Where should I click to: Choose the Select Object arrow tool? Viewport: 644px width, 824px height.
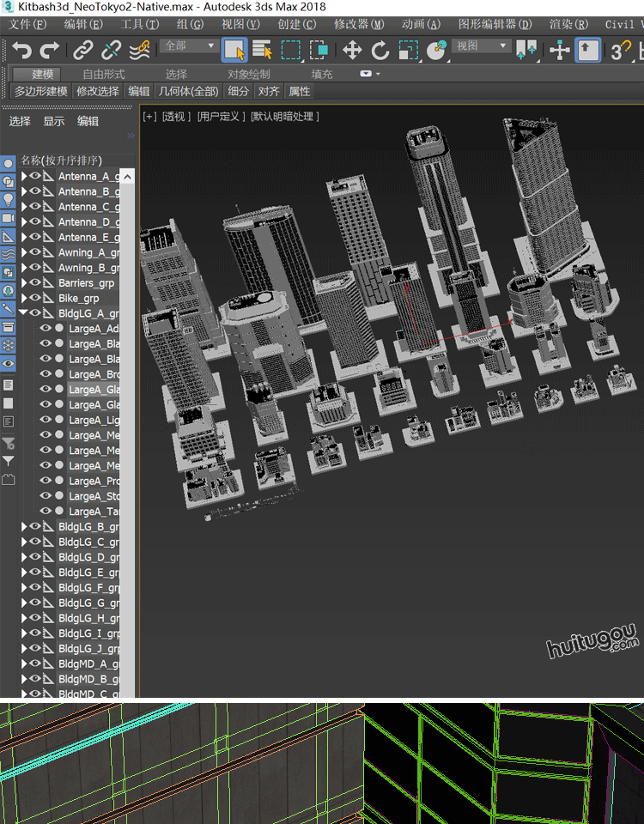[x=234, y=51]
